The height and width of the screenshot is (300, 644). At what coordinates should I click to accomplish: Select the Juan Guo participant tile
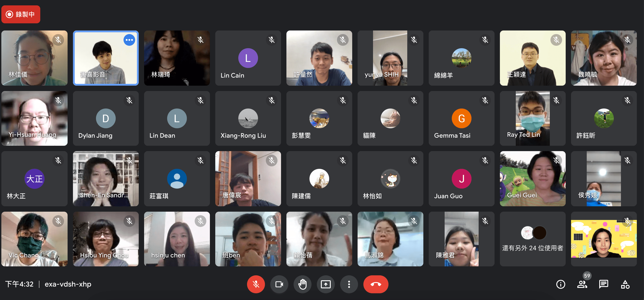(461, 178)
